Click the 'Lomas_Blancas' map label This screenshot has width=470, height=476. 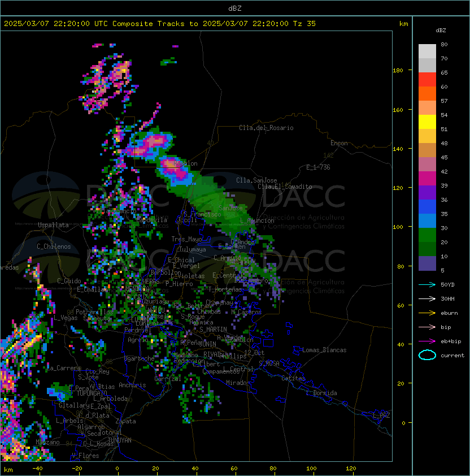tap(324, 350)
